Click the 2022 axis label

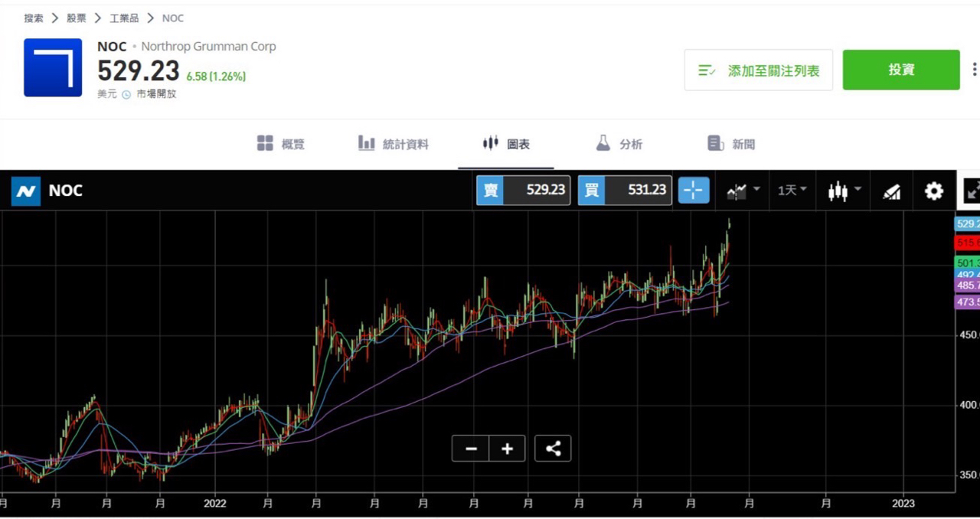(214, 504)
